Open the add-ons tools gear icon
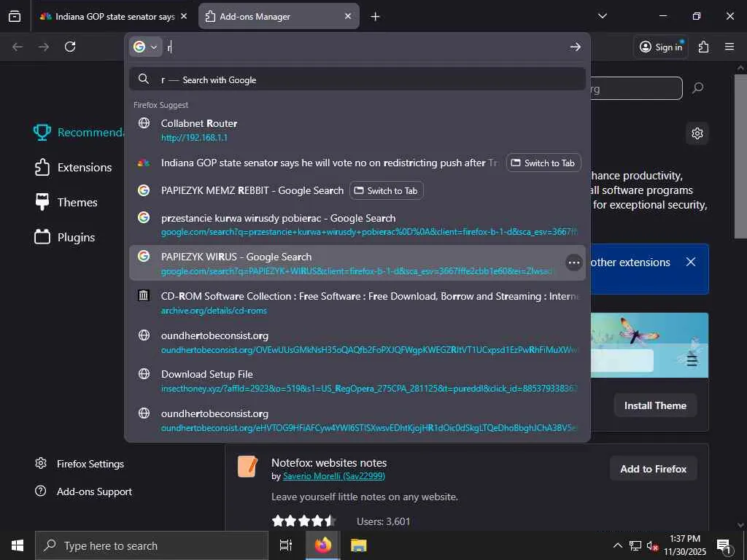The width and height of the screenshot is (747, 560). click(697, 133)
